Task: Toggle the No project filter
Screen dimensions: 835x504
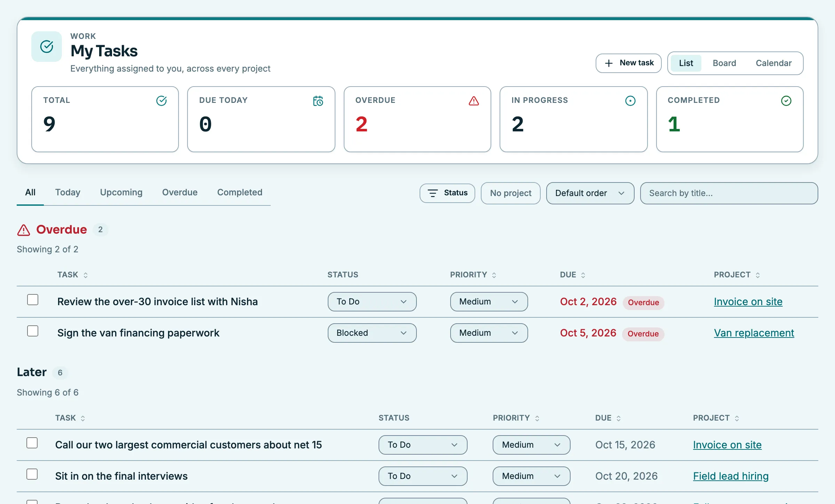Action: 510,193
